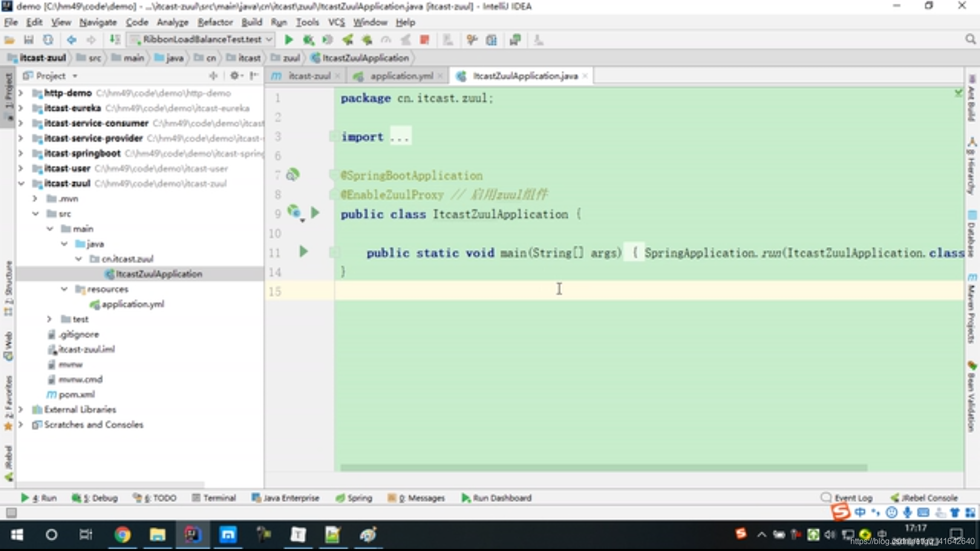
Task: Run the ItcastZuulApplication class gutter arrow
Action: [315, 213]
